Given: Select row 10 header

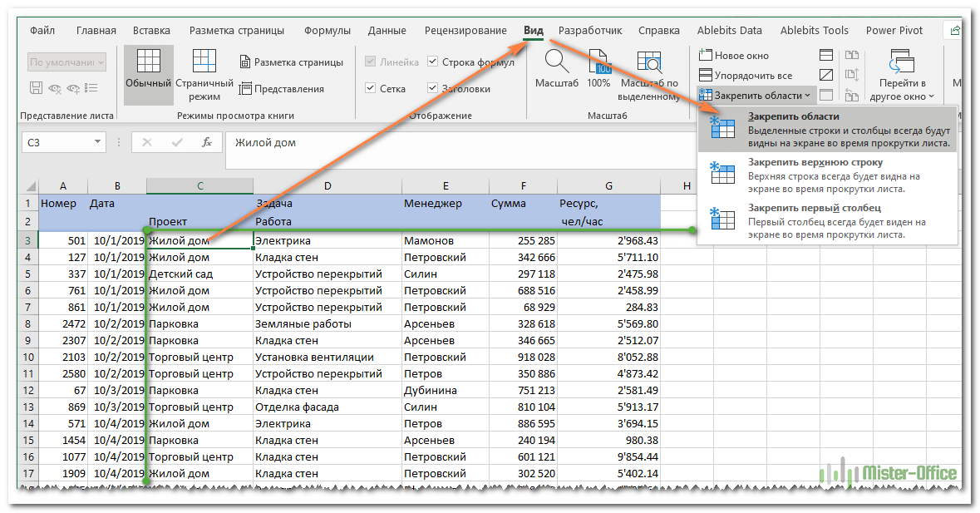Looking at the screenshot, I should click(x=28, y=357).
